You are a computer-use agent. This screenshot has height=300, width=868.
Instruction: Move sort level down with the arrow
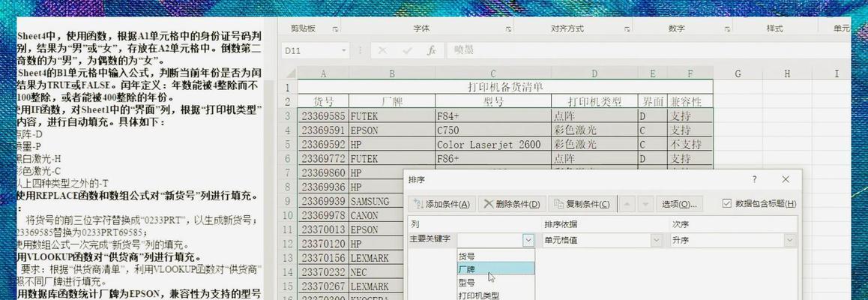pyautogui.click(x=645, y=204)
